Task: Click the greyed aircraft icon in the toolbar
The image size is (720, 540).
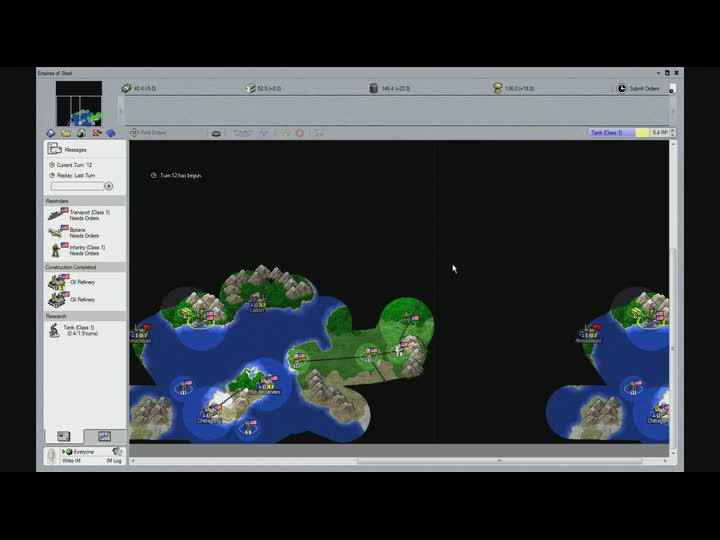Action: [263, 133]
